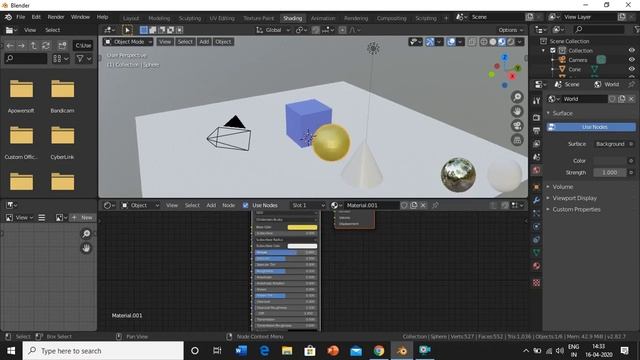Toggle X-ray display in viewport

[x=471, y=42]
